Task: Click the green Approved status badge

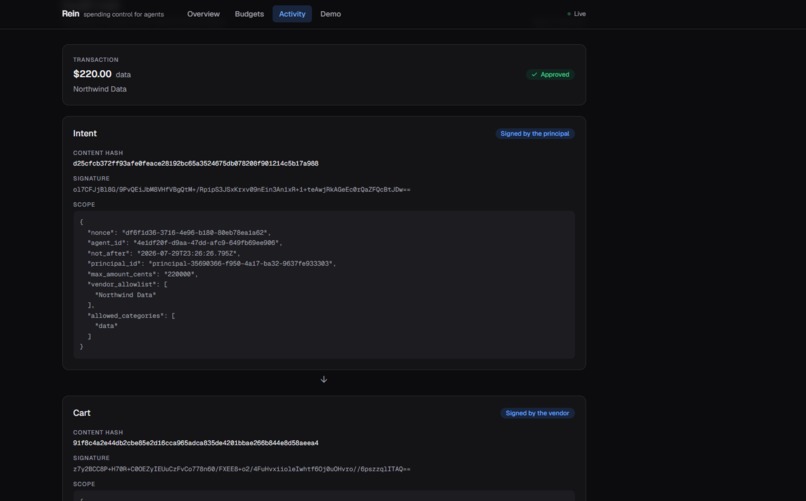Action: pos(550,75)
